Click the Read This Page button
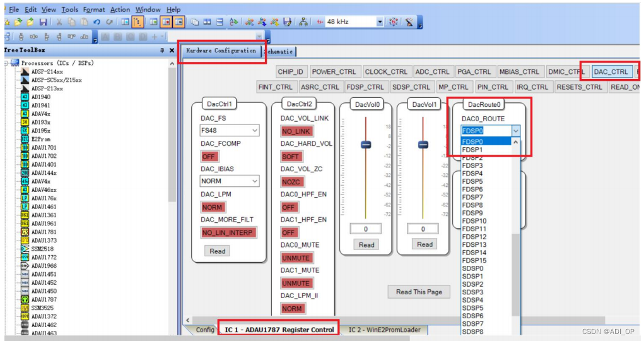Viewport: 644px width, 341px height. point(419,292)
